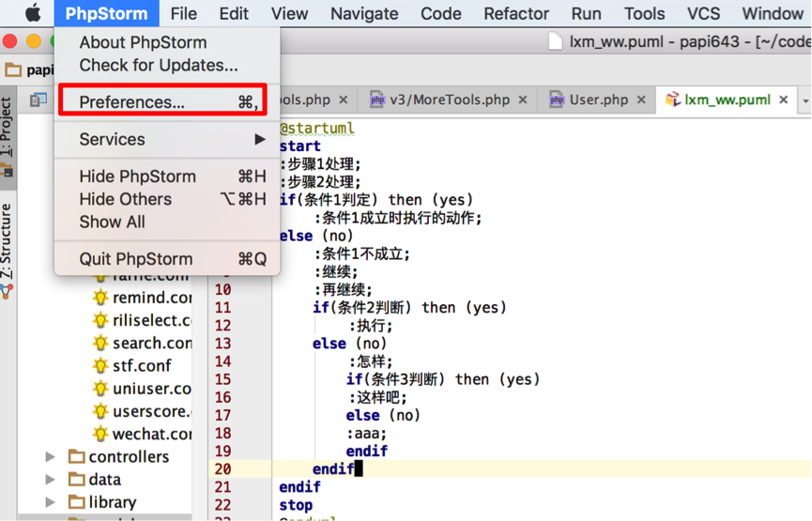The image size is (812, 521).
Task: Open the tab list dropdown arrow
Action: click(805, 100)
